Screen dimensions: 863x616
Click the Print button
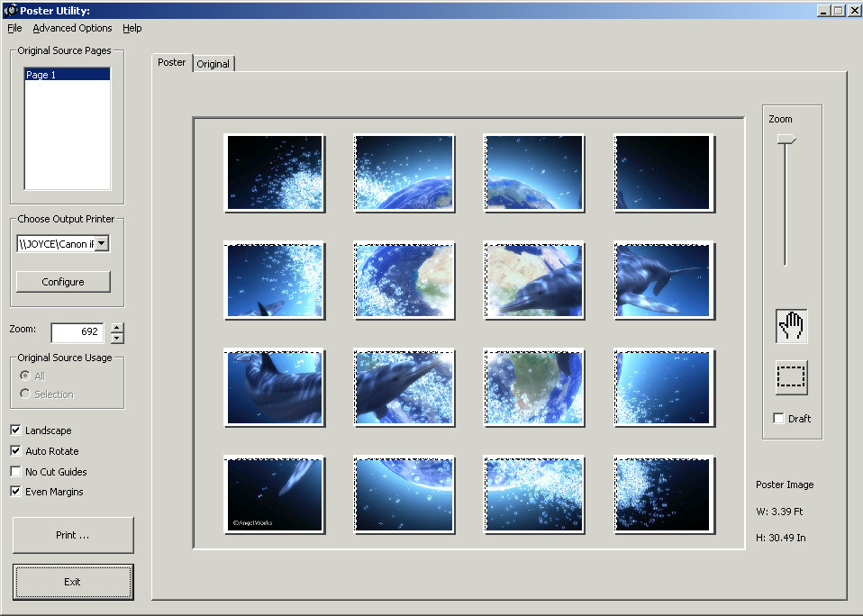(x=73, y=535)
